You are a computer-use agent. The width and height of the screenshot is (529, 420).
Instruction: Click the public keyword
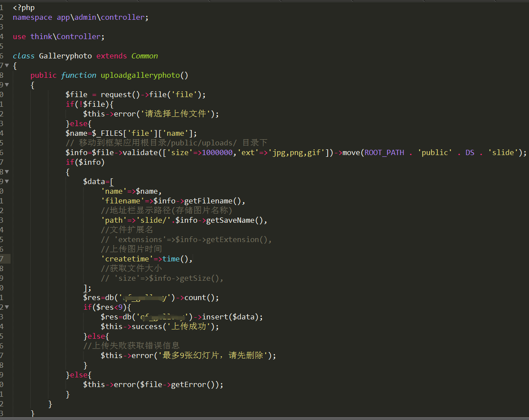click(44, 75)
